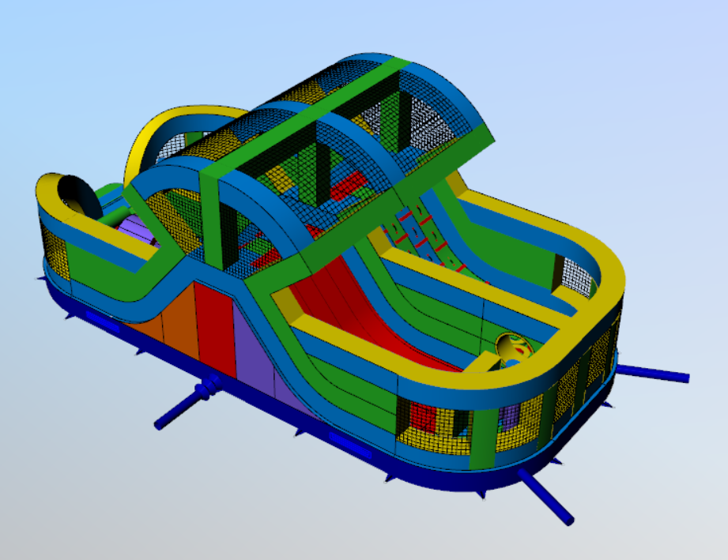Click the empty sky background at top right
728x560 pixels.
[x=632, y=63]
